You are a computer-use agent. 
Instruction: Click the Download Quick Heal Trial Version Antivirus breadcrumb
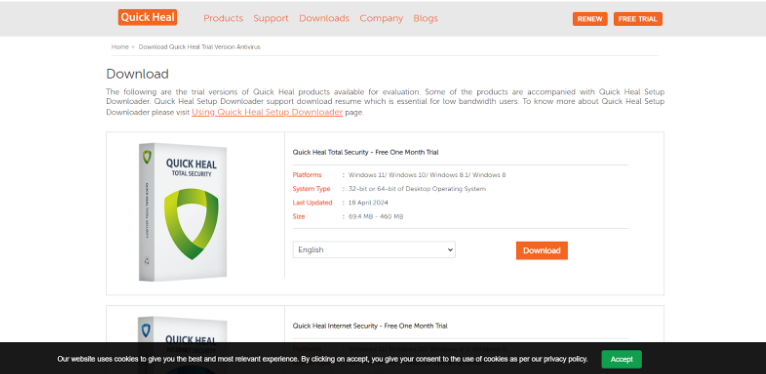[x=199, y=47]
